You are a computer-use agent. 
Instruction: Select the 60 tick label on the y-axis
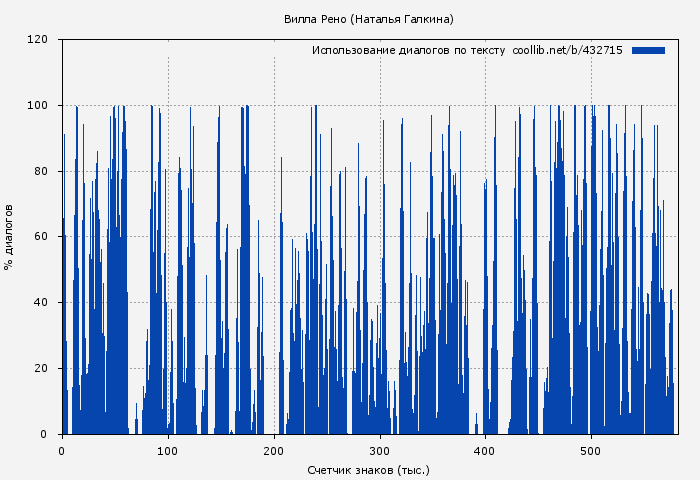(41, 237)
